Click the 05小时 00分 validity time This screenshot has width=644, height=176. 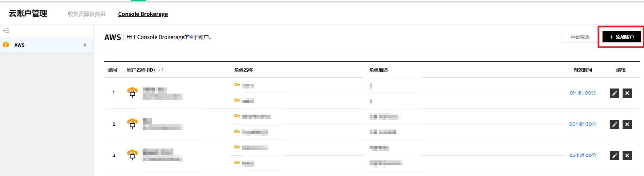(x=582, y=155)
